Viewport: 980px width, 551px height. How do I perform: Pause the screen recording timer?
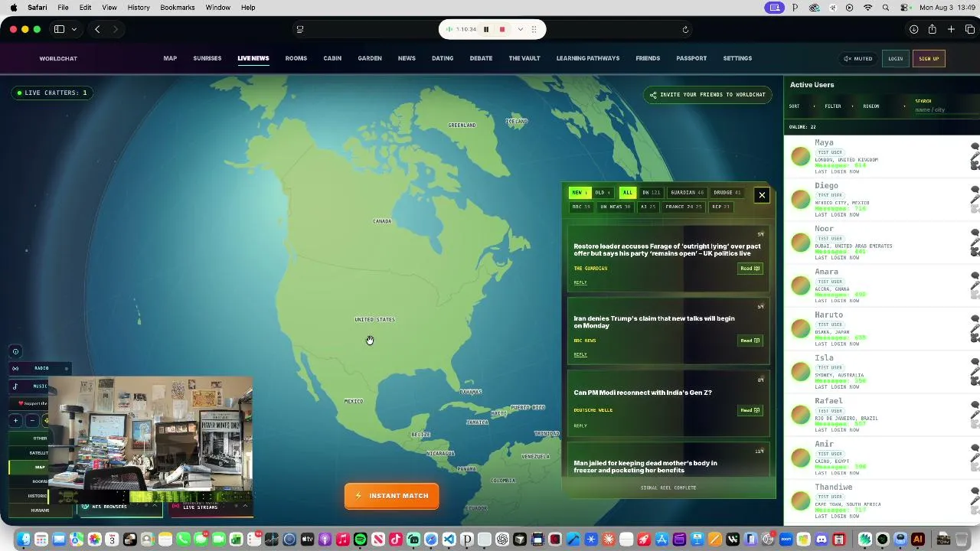pos(486,29)
